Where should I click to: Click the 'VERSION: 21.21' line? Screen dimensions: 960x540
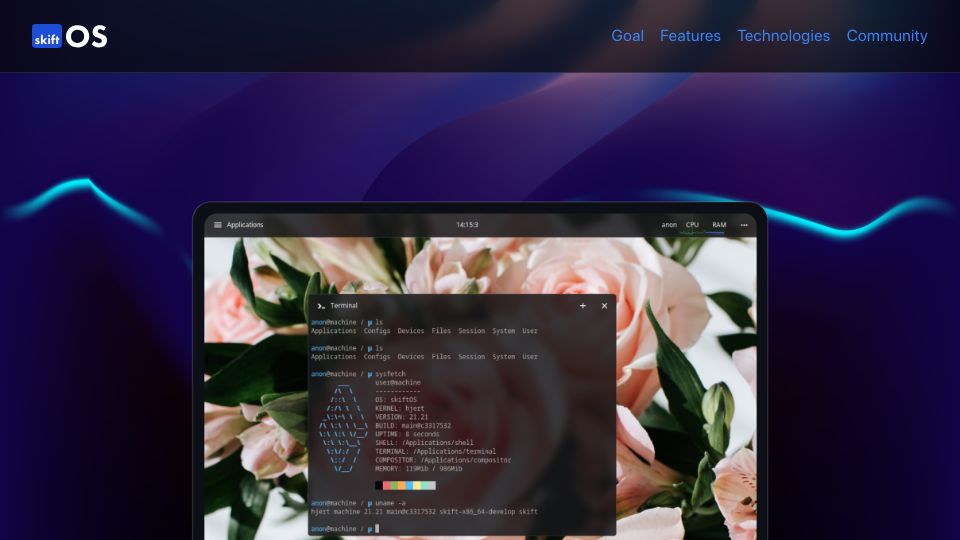(401, 417)
